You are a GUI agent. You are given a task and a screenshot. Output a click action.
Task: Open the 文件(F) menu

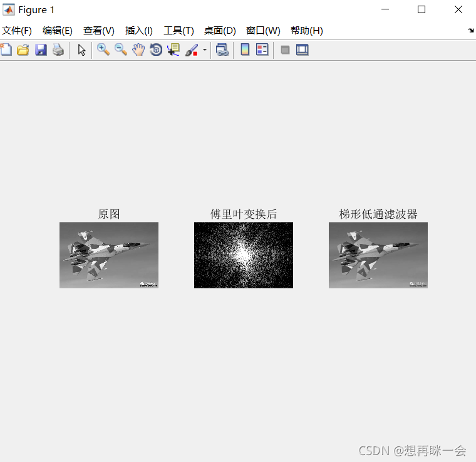click(17, 31)
